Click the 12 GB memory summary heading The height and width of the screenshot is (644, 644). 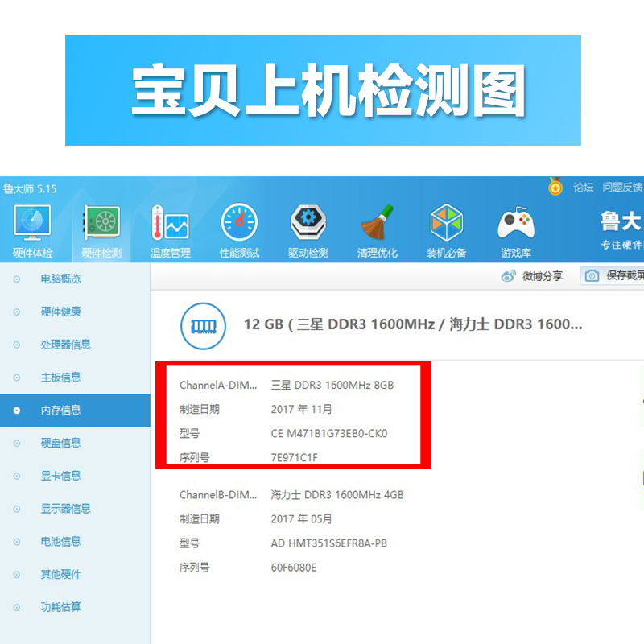413,324
